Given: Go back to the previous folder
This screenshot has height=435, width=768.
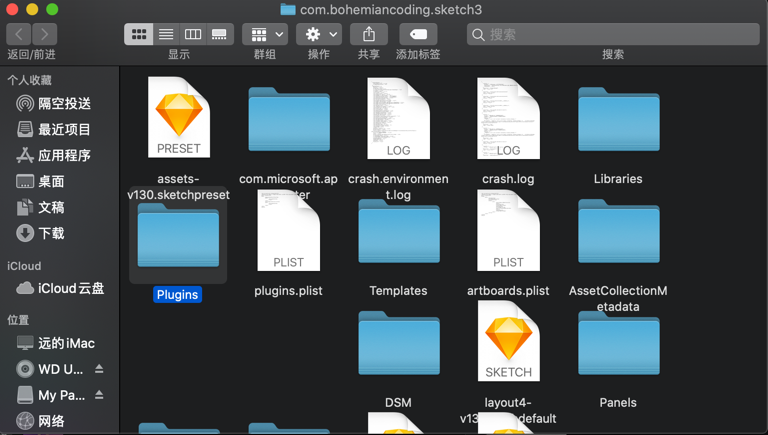Looking at the screenshot, I should [x=19, y=34].
